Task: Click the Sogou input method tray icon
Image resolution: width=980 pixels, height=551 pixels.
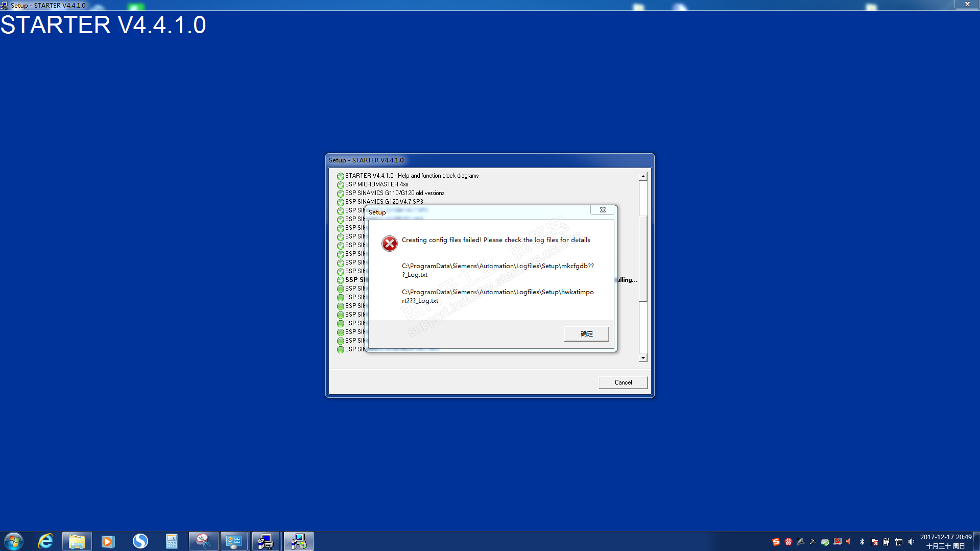Action: (x=776, y=542)
